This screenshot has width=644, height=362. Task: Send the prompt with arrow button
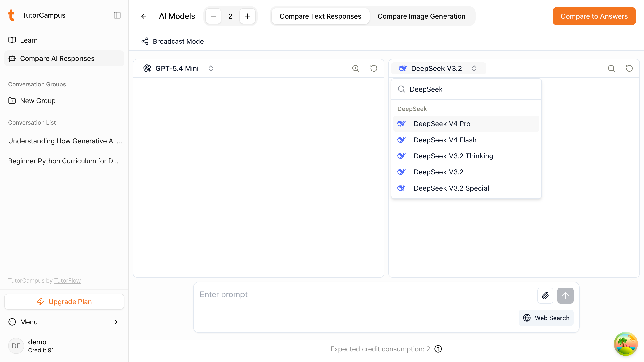coord(566,296)
